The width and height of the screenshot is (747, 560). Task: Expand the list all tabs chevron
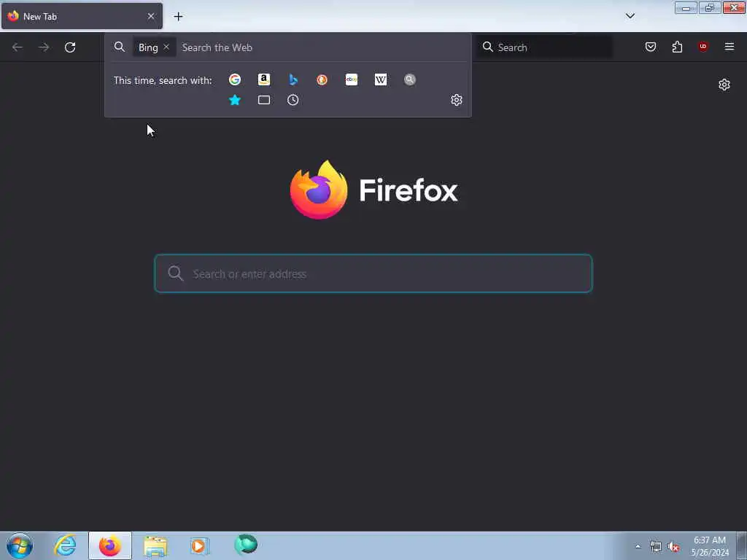(x=630, y=16)
